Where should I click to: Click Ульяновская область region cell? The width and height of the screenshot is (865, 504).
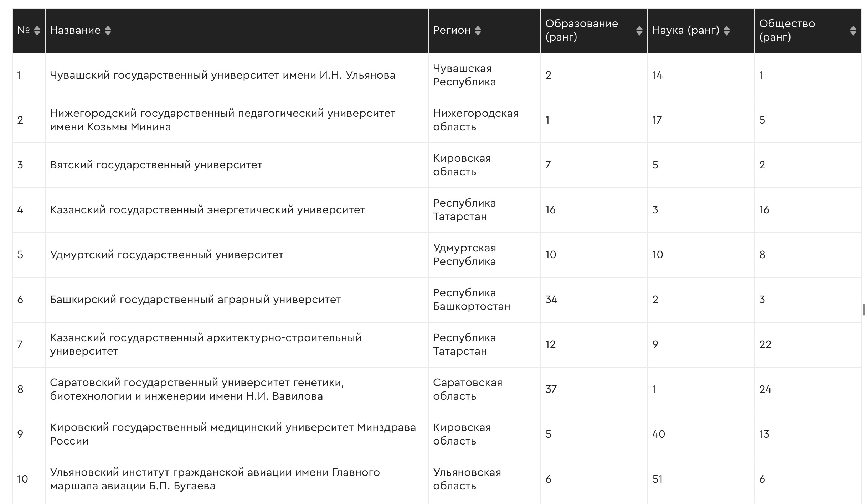pyautogui.click(x=467, y=479)
